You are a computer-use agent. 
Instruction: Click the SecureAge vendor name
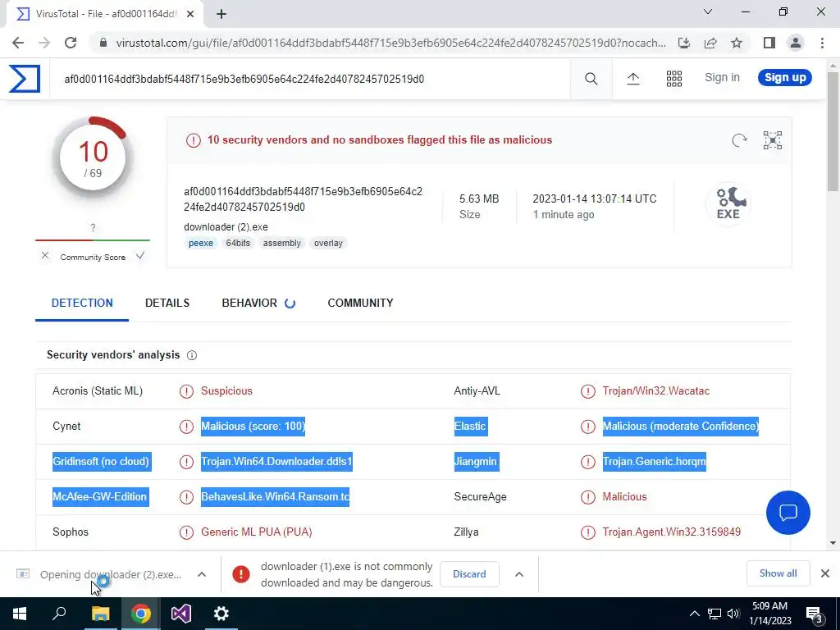pos(480,497)
